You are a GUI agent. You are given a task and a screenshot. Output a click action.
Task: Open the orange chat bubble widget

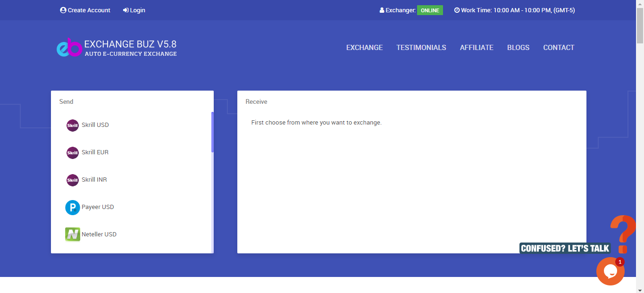(x=610, y=271)
